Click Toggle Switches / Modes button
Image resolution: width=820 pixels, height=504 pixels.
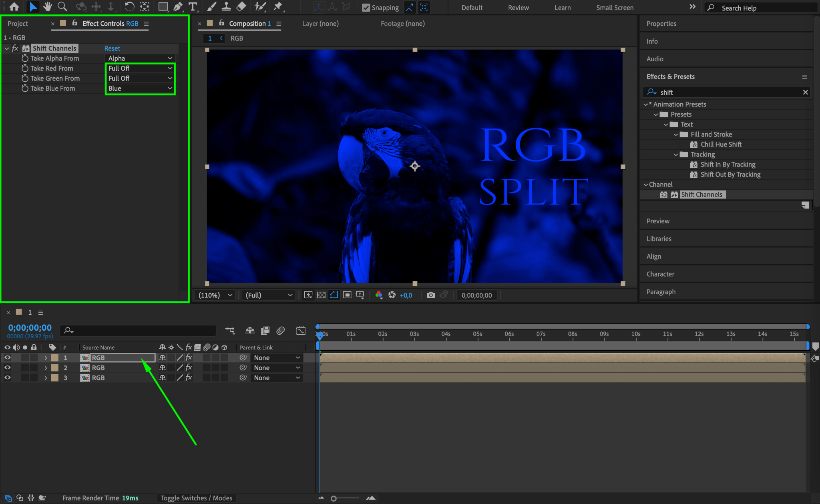pyautogui.click(x=196, y=498)
